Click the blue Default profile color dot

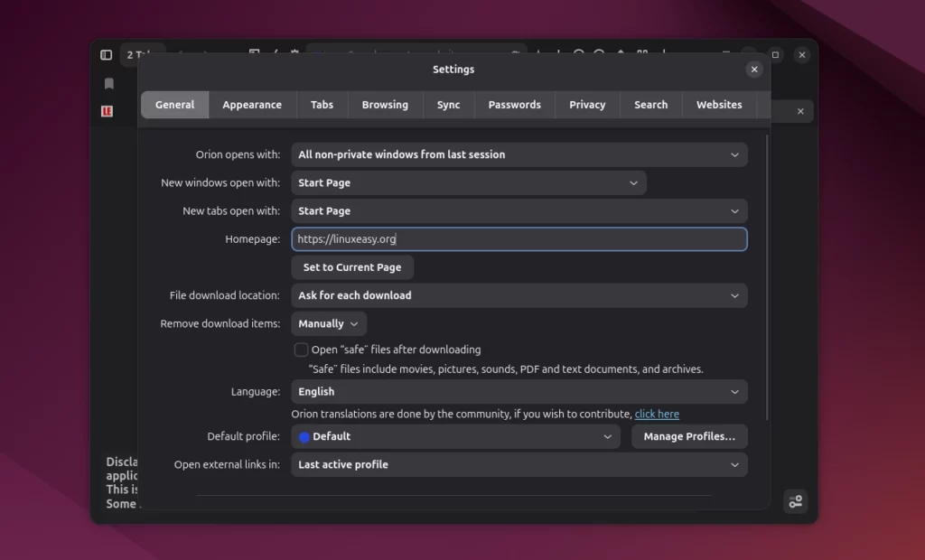click(x=304, y=437)
